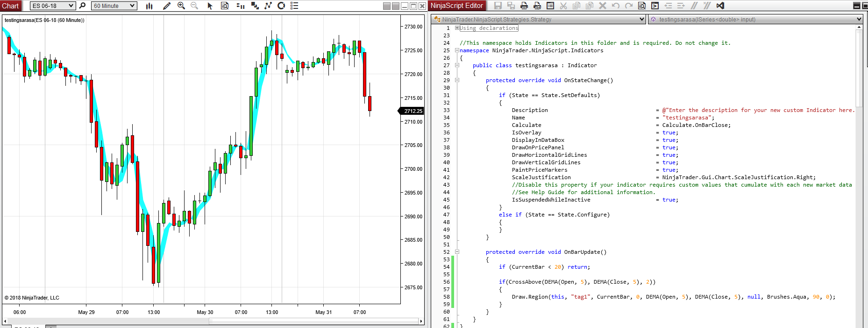Open the chart bar style selector icon
Viewport: 868px width, 328px height.
tap(149, 6)
